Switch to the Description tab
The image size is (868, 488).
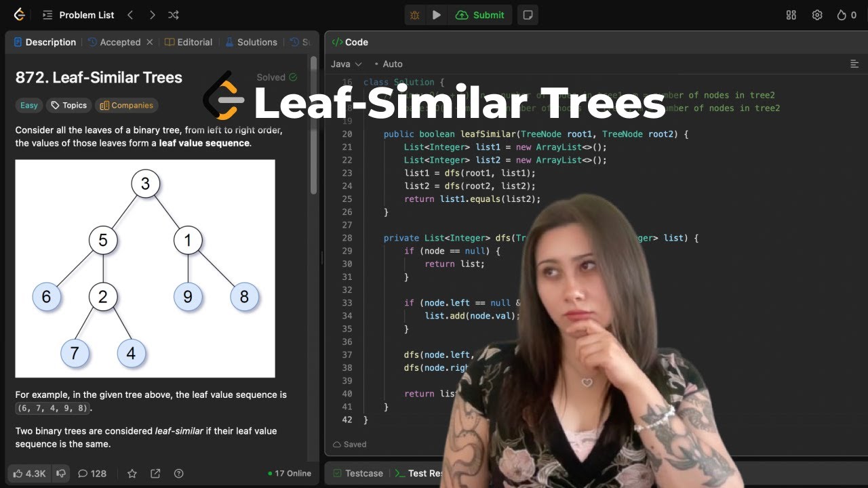coord(45,42)
